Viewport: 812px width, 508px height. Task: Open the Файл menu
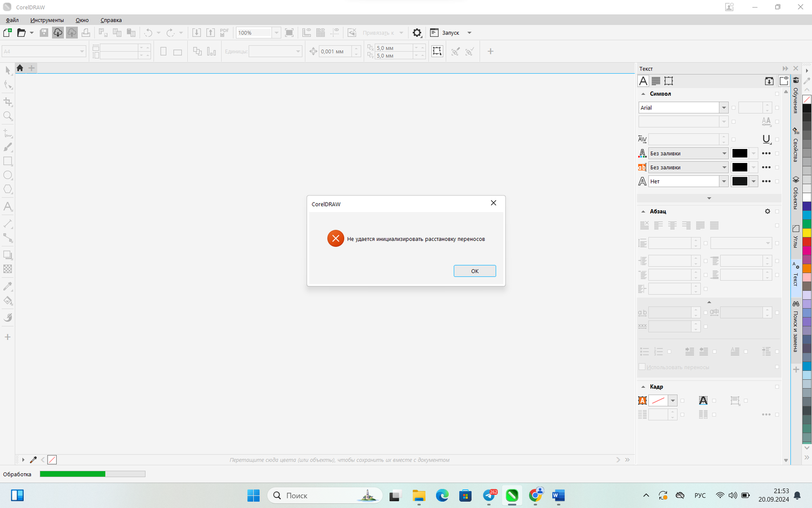pos(12,20)
